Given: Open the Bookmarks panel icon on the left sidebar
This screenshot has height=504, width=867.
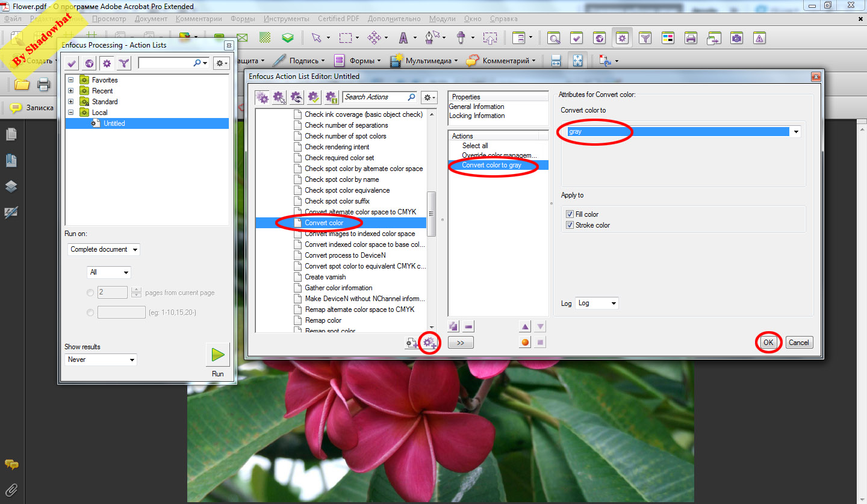Looking at the screenshot, I should 11,160.
